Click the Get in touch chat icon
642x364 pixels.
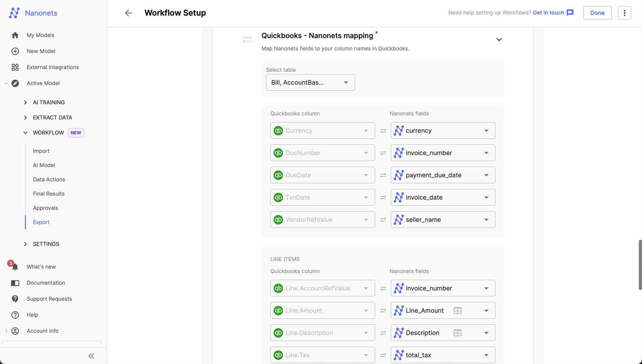point(570,13)
